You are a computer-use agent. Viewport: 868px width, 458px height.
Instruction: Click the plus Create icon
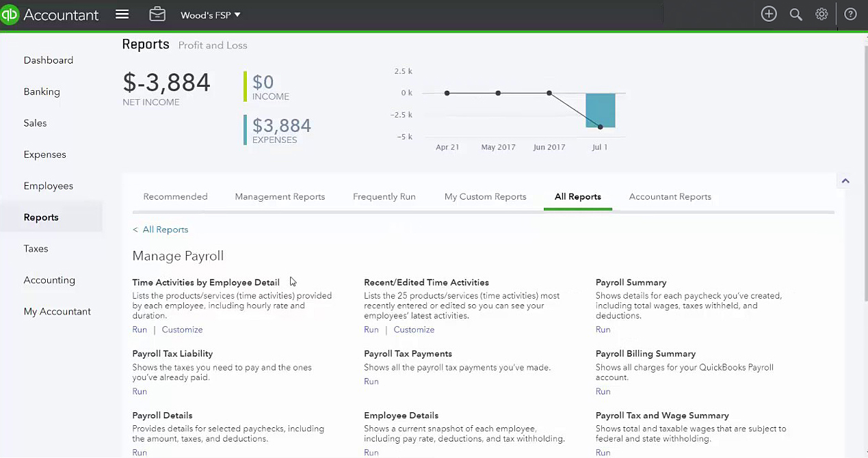[x=769, y=14]
